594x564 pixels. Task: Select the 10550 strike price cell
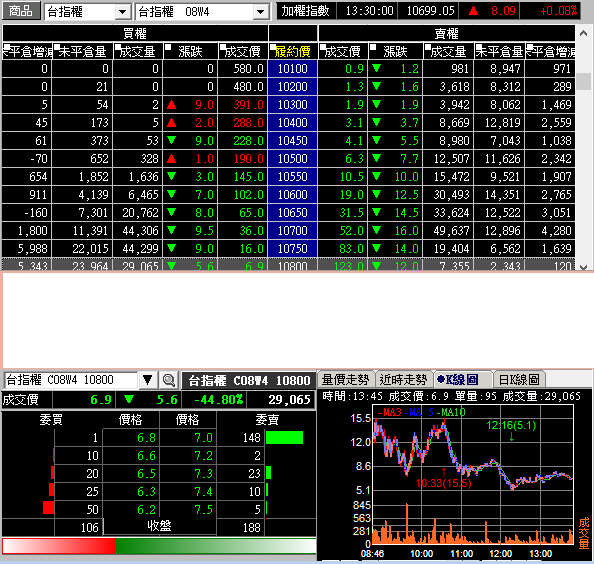pyautogui.click(x=292, y=177)
